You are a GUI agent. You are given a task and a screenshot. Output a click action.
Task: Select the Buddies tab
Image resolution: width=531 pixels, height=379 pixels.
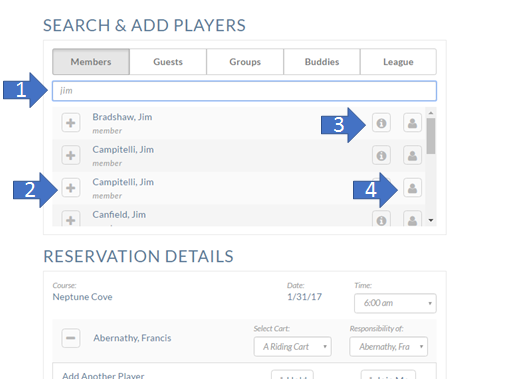[322, 62]
